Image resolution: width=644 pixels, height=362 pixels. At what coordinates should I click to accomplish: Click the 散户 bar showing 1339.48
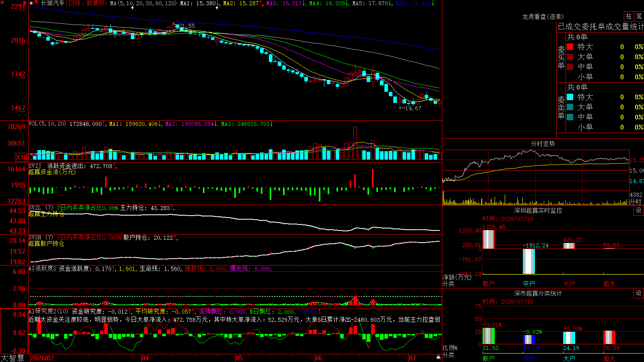489,239
